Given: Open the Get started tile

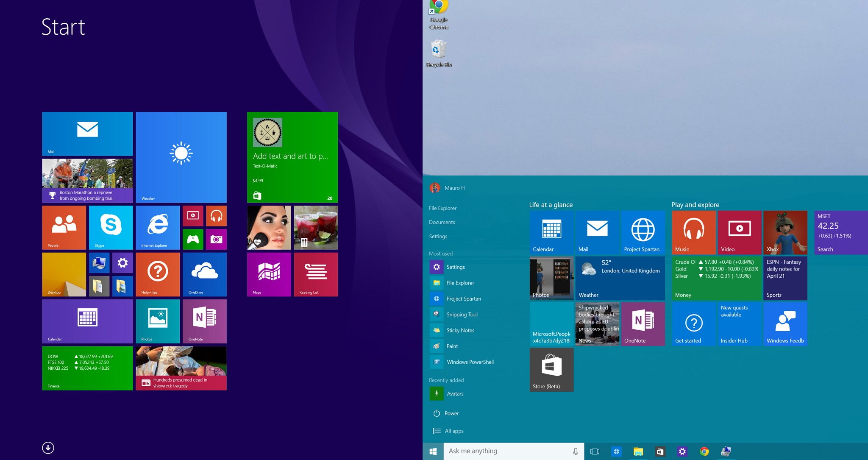Looking at the screenshot, I should 693,324.
